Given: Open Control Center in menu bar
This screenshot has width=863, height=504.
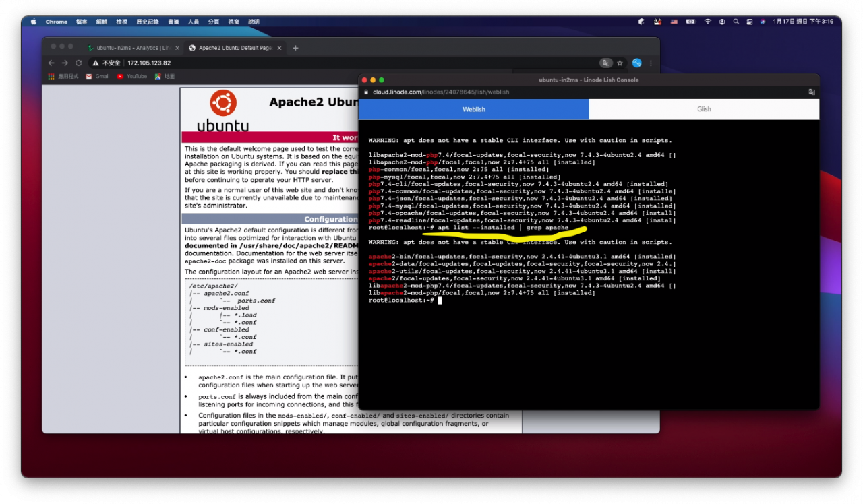Looking at the screenshot, I should coord(749,22).
